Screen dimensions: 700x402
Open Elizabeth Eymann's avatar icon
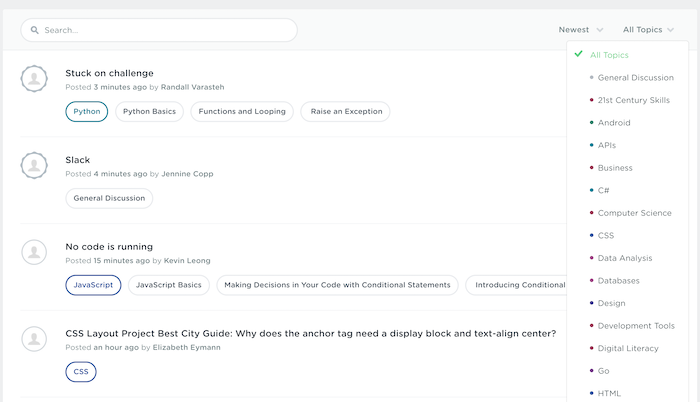34,339
